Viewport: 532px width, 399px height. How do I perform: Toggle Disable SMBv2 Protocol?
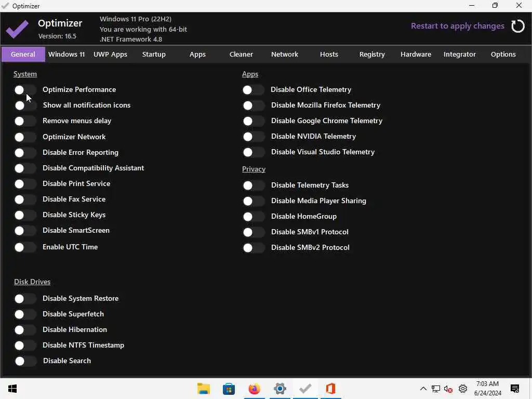click(x=254, y=248)
